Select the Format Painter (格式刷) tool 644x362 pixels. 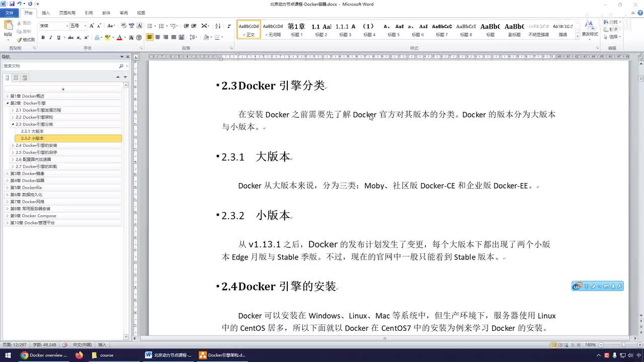point(26,40)
